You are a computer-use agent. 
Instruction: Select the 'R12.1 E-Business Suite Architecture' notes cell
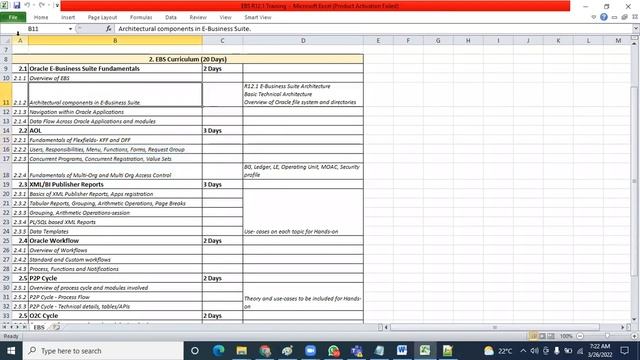click(303, 94)
